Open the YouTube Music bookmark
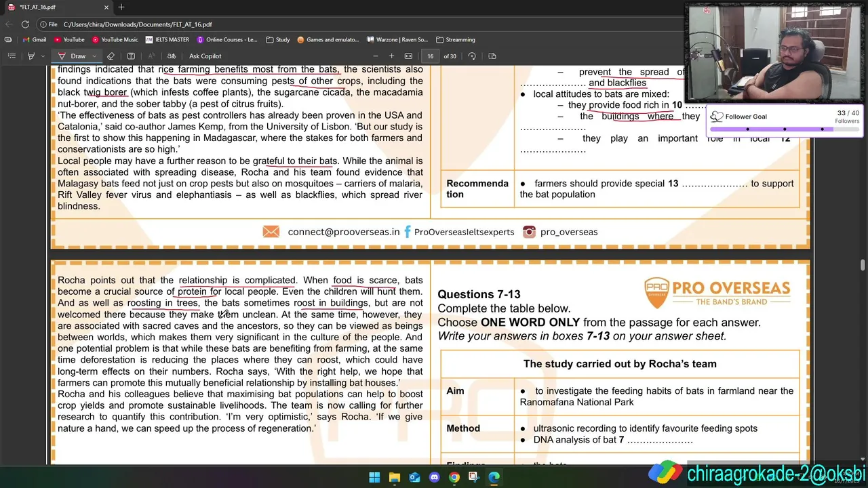This screenshot has height=488, width=868. pos(115,39)
